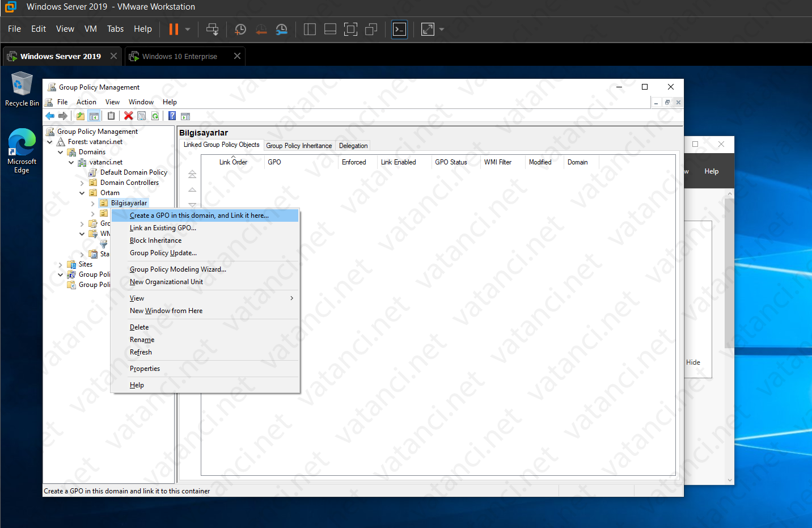This screenshot has height=528, width=812.
Task: Open Help using the question mark toolbar icon
Action: pyautogui.click(x=171, y=116)
